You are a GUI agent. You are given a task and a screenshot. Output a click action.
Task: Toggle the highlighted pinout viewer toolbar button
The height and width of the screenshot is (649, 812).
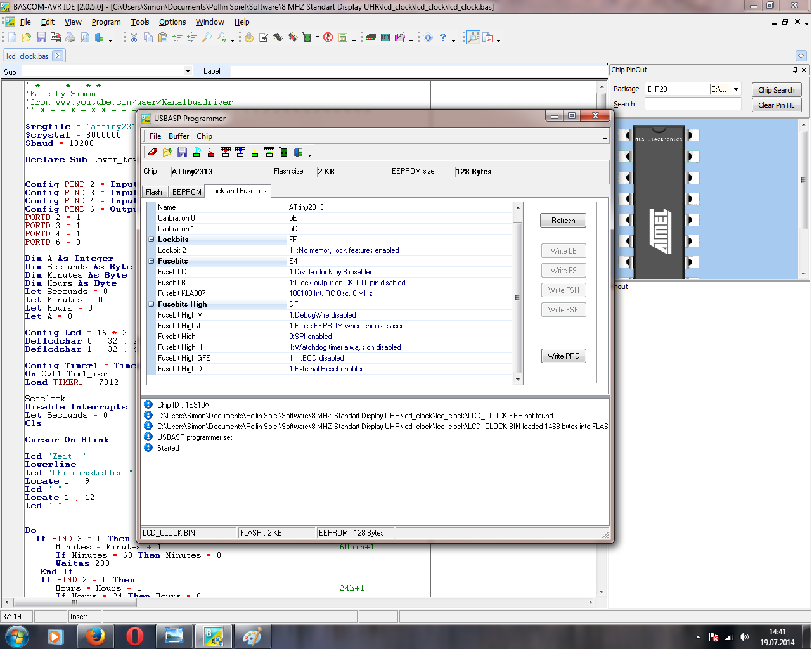tap(473, 38)
